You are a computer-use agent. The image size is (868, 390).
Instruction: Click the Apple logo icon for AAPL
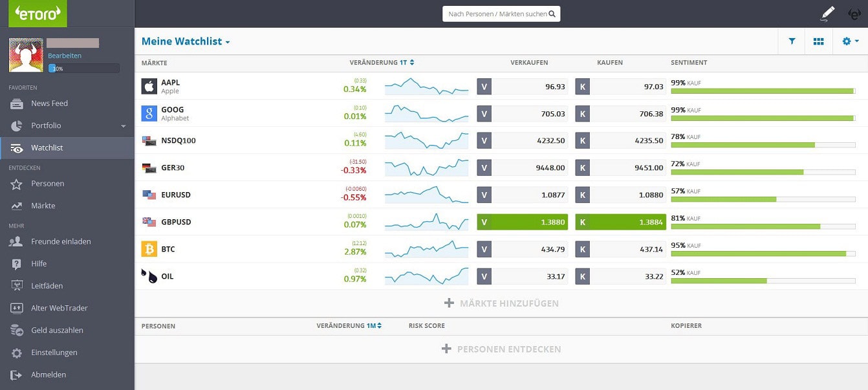click(x=149, y=87)
